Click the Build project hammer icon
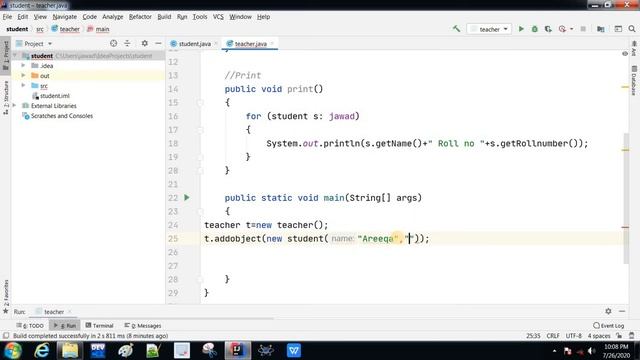This screenshot has height=360, width=640. 456,29
